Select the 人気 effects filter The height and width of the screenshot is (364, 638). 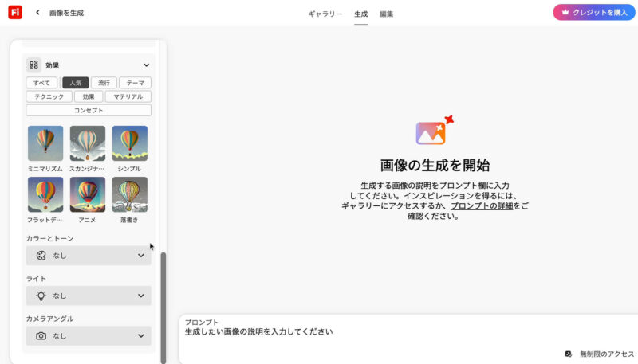pyautogui.click(x=76, y=83)
